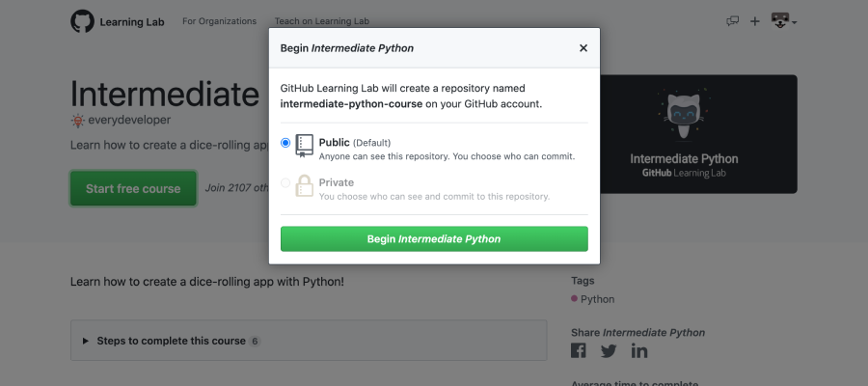Open the everydeveloper author link
This screenshot has width=868, height=386.
point(129,120)
